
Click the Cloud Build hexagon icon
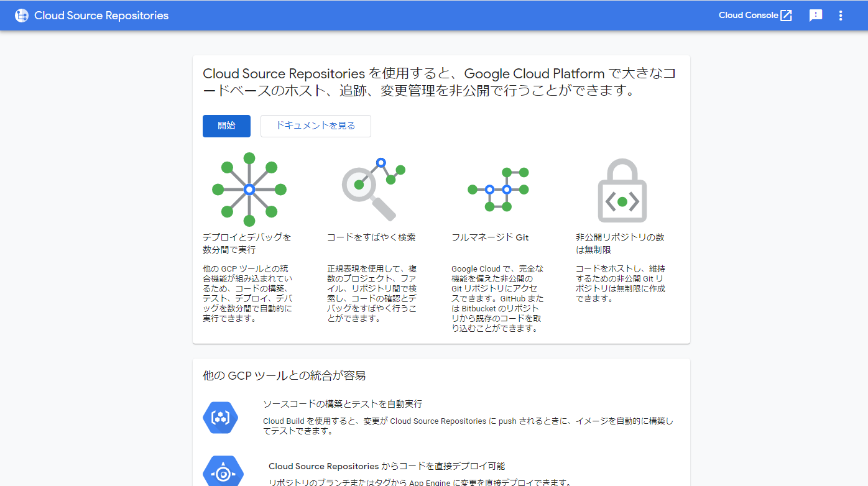point(220,417)
